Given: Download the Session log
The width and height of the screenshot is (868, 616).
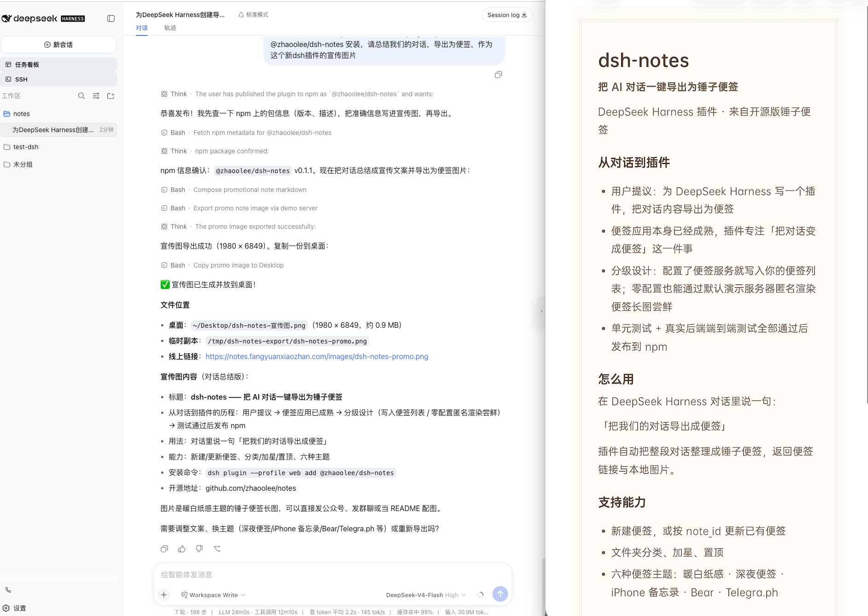Looking at the screenshot, I should pos(507,15).
